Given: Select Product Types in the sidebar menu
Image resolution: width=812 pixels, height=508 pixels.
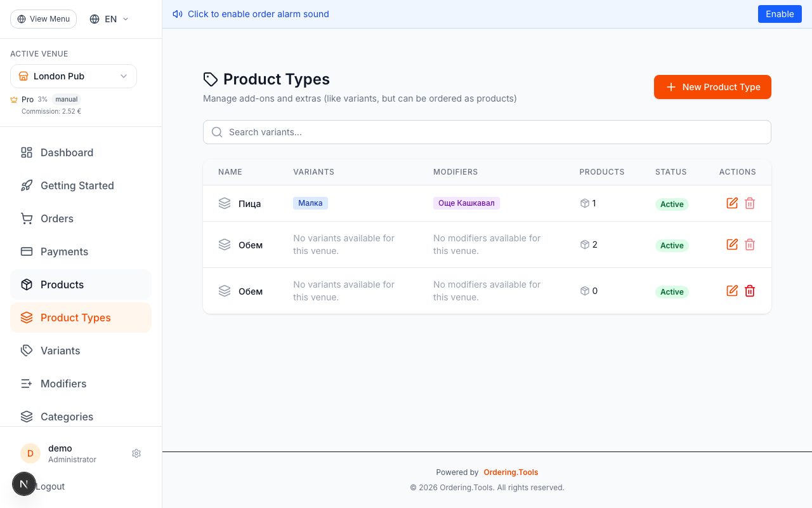Looking at the screenshot, I should click(75, 317).
